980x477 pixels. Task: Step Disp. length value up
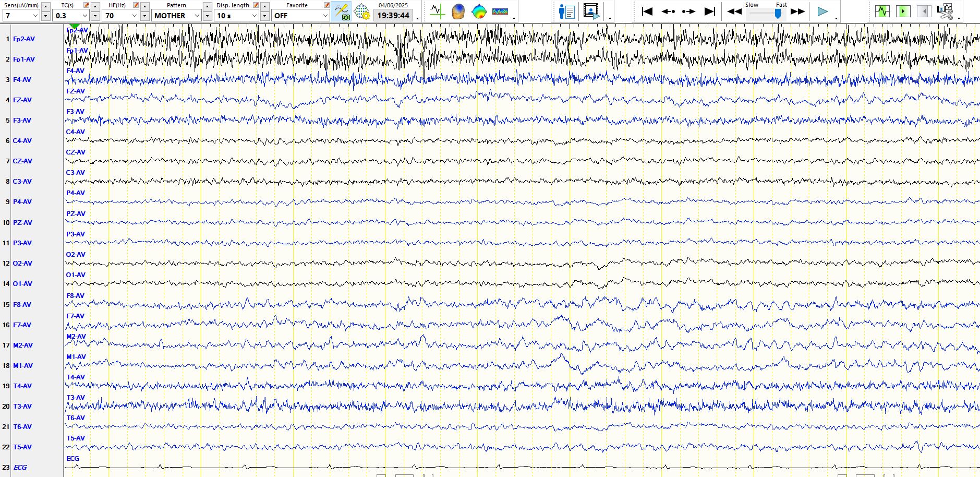[x=264, y=6]
